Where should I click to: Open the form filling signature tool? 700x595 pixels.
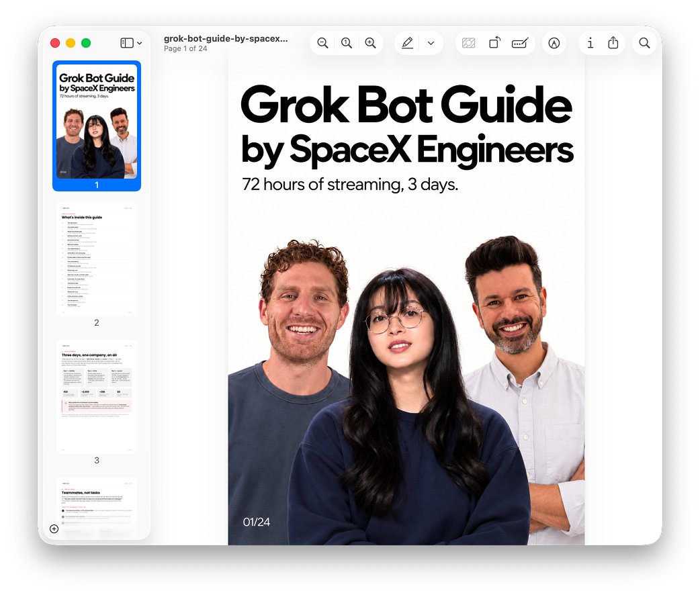pos(520,43)
